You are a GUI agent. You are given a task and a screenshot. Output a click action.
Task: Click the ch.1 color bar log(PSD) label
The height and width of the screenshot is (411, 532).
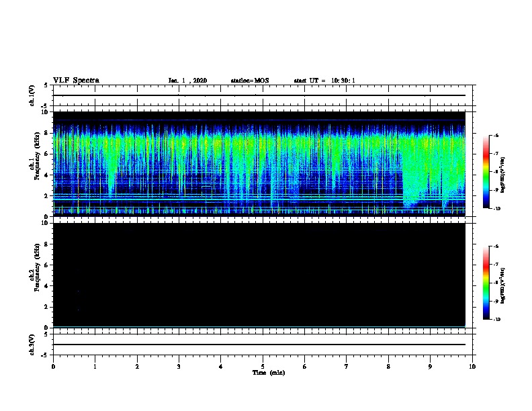tap(503, 175)
